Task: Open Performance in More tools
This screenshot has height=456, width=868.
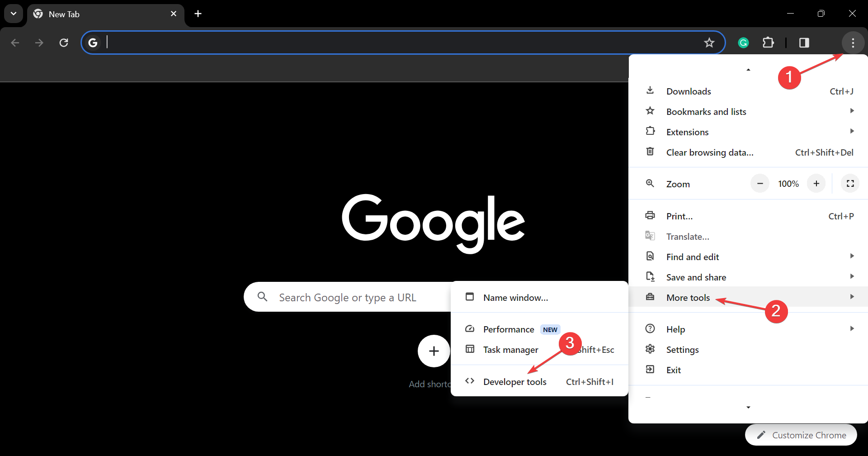Action: click(539, 329)
